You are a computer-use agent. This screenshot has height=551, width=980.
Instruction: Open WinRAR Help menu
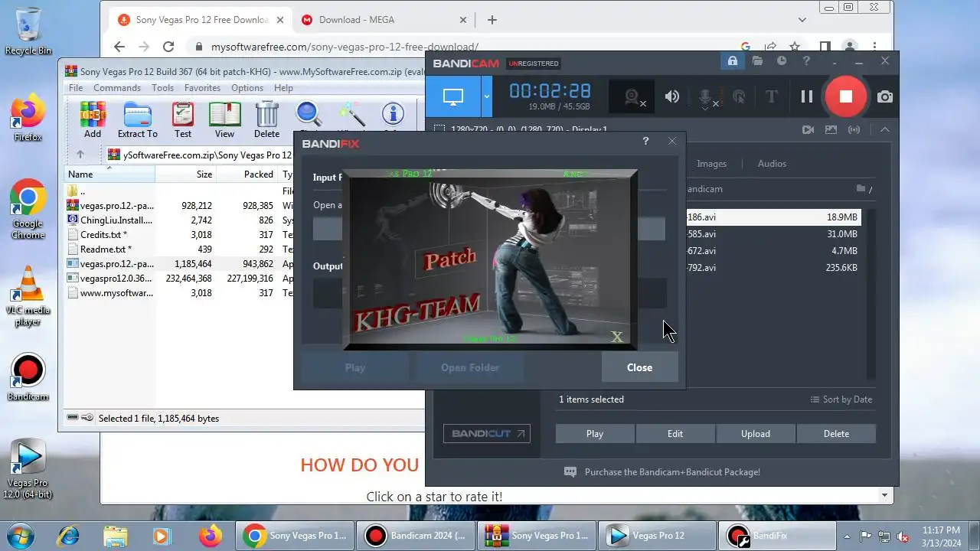[x=283, y=88]
